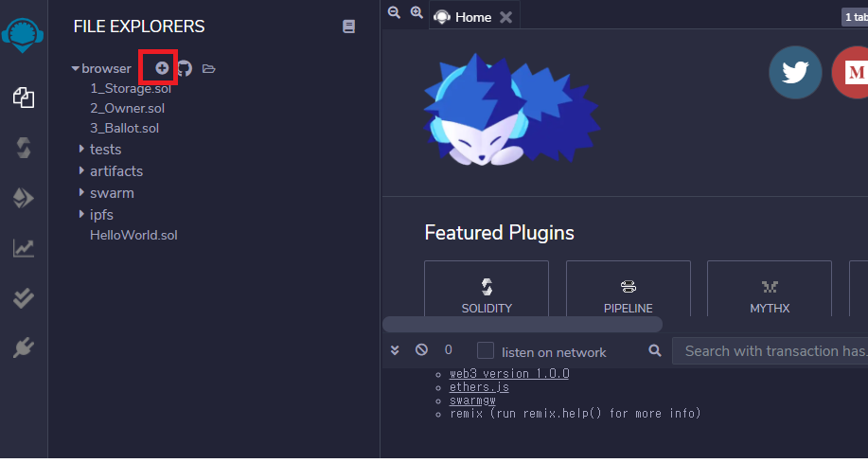Click the Featured Plugins heading
This screenshot has height=463, width=868.
point(500,233)
